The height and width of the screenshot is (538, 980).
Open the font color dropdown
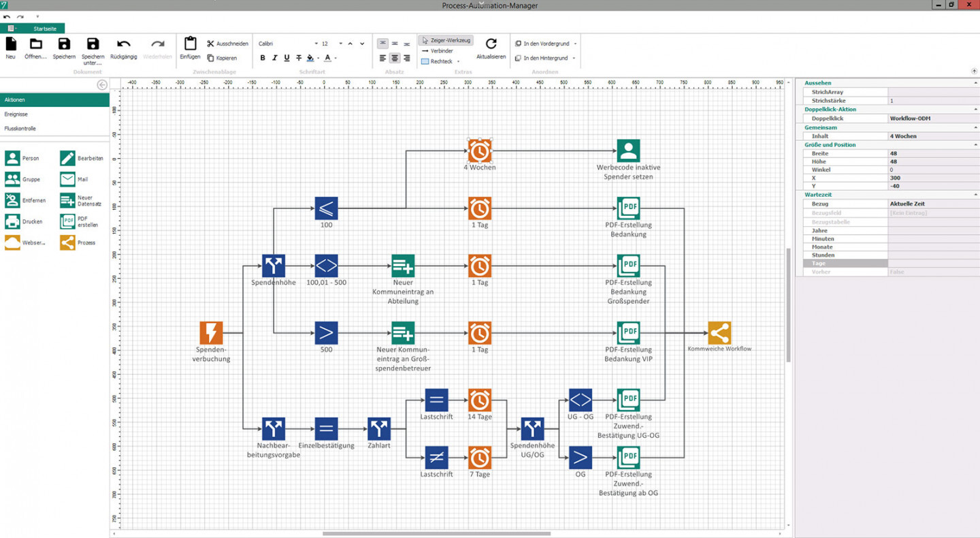click(x=336, y=59)
